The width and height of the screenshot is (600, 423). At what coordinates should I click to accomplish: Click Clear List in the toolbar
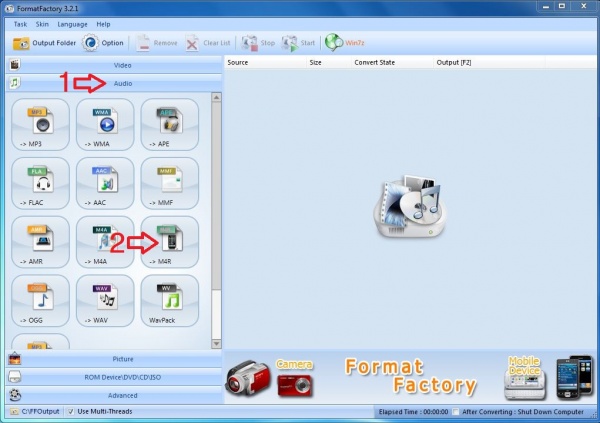click(208, 43)
